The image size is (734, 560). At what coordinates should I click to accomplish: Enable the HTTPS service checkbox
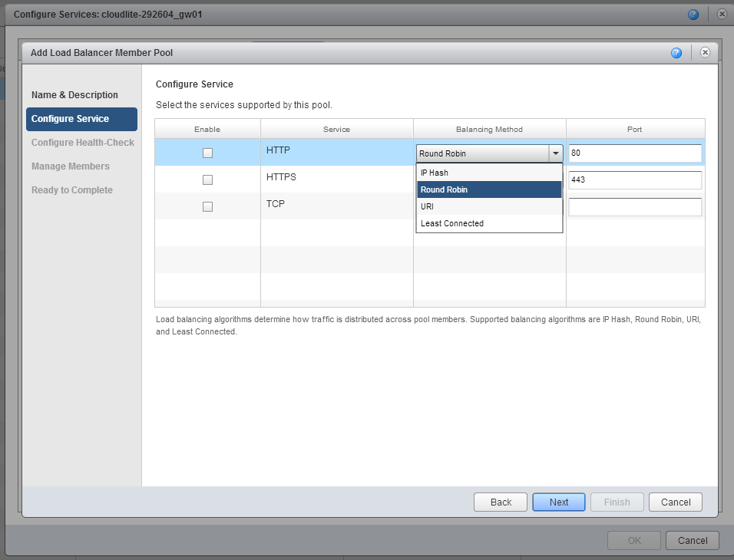pyautogui.click(x=207, y=180)
